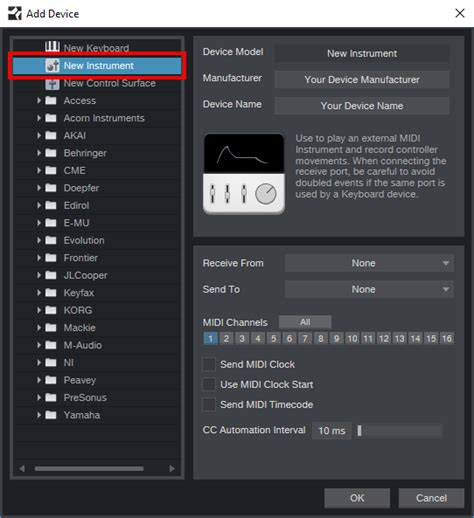Expand the Behringer folder arrow

tap(39, 153)
